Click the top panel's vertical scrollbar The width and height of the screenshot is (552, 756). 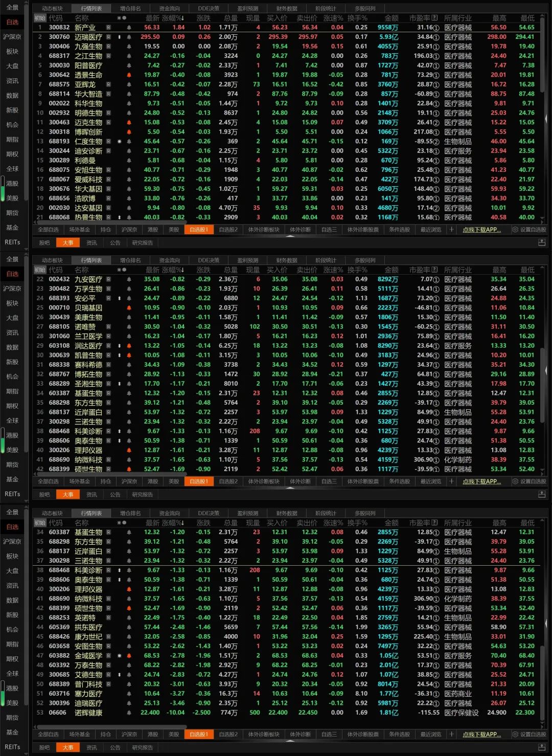click(x=546, y=118)
